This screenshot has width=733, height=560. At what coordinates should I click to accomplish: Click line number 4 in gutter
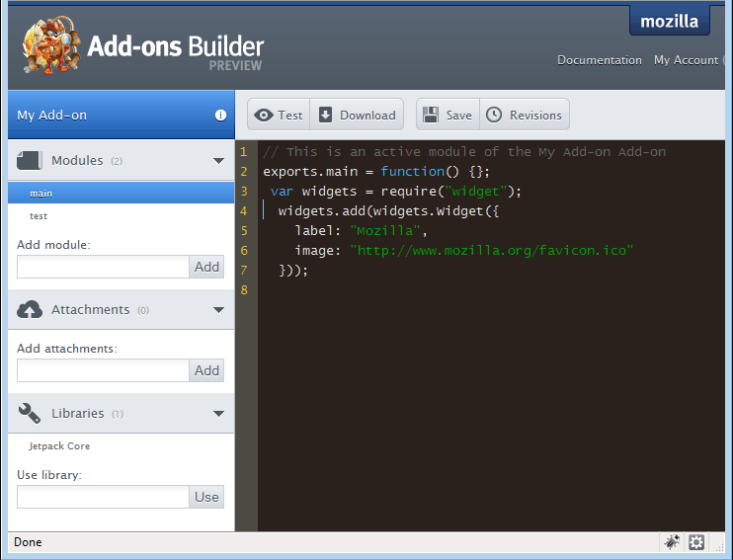[x=244, y=210]
